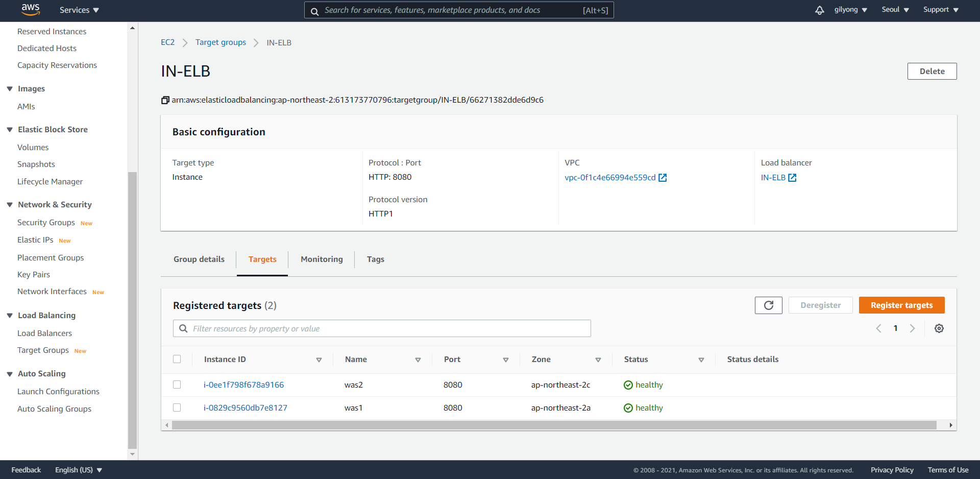Check the was2 instance row
The width and height of the screenshot is (980, 479).
click(x=177, y=385)
